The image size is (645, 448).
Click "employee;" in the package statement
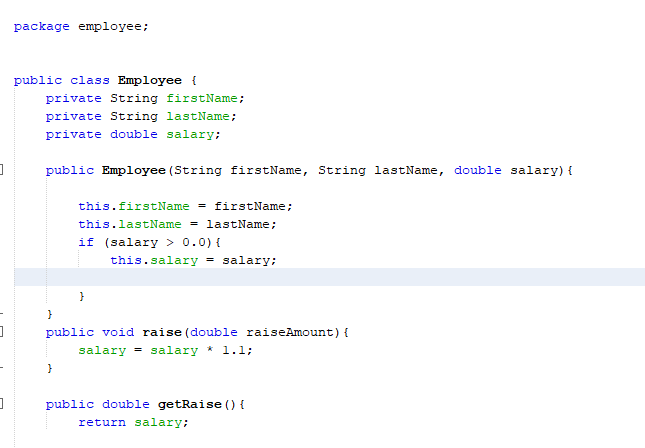point(114,27)
